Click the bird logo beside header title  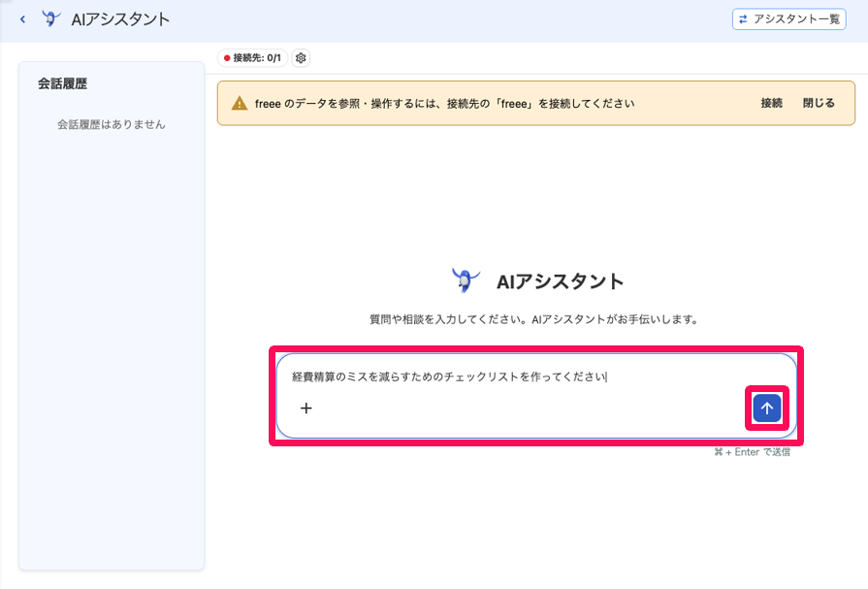(x=51, y=18)
